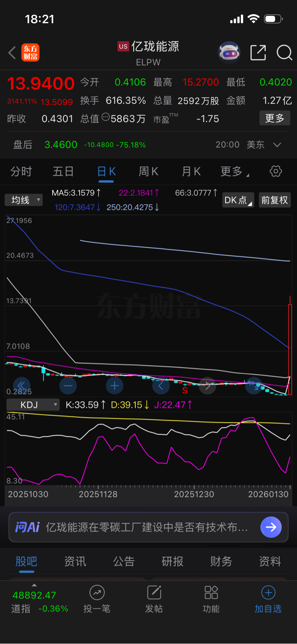Expand after-hours 盘后 chevron
Image resolution: width=297 pixels, height=644 pixels.
[x=277, y=145]
